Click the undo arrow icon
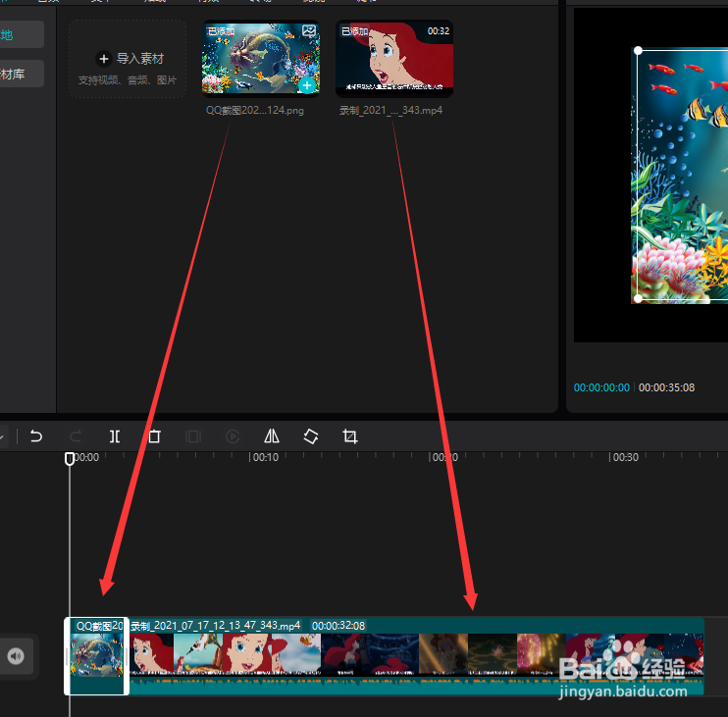 click(x=36, y=436)
